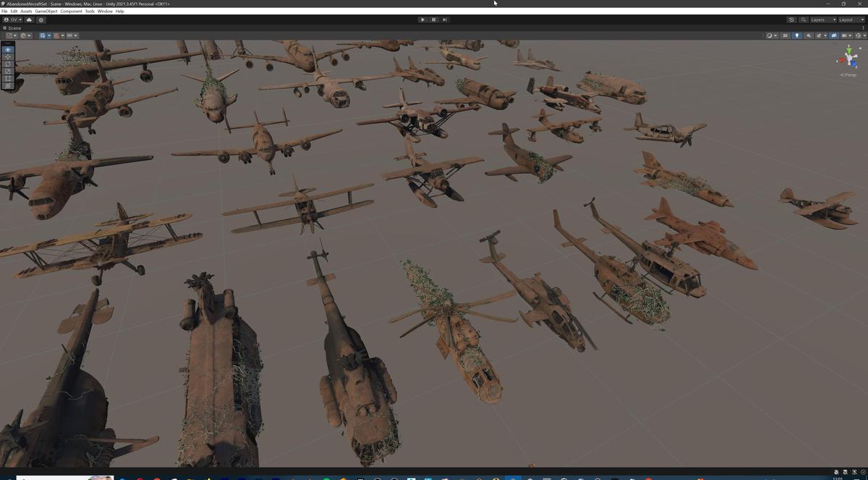Expand the grid settings dropdown arrow
The image size is (868, 480).
tap(49, 35)
